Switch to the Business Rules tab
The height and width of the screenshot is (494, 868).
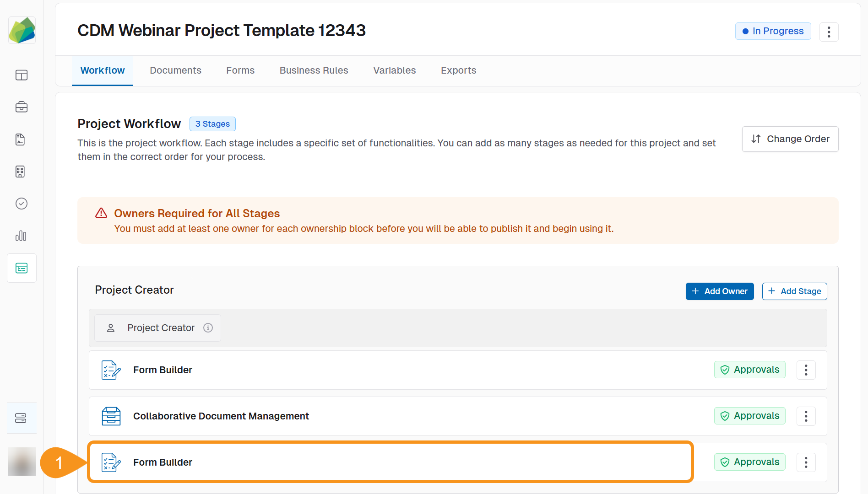pos(314,70)
